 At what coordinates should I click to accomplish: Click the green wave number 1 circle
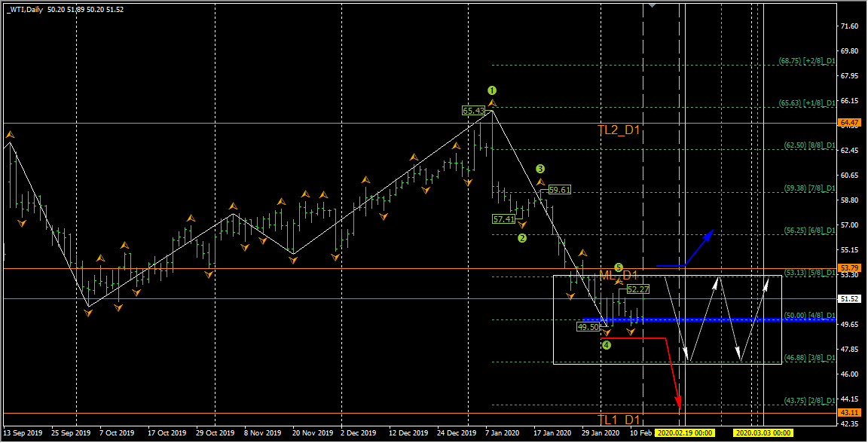tap(491, 90)
